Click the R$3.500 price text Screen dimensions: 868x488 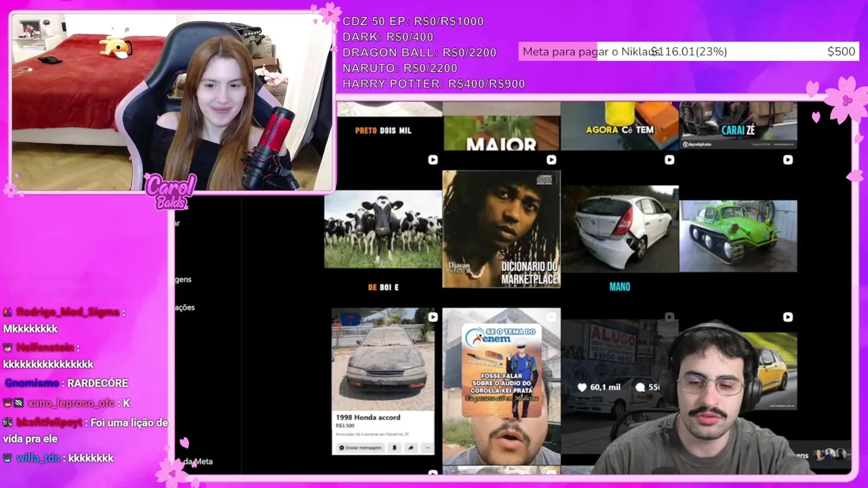tap(345, 426)
